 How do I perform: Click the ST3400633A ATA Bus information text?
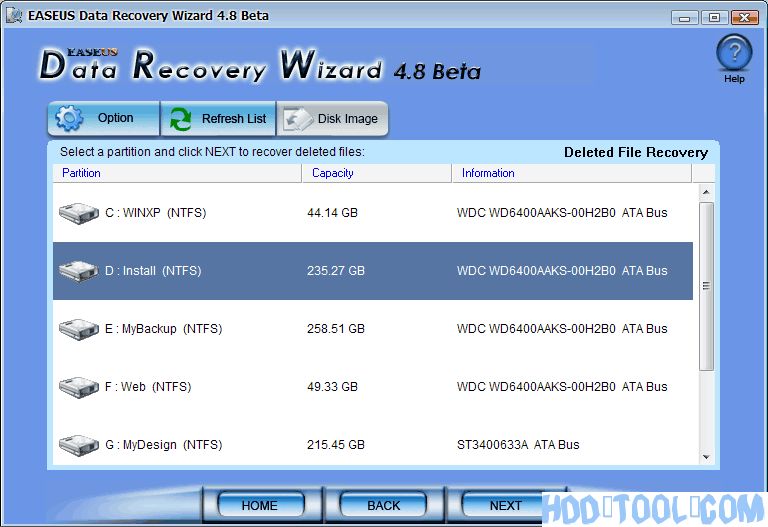518,445
